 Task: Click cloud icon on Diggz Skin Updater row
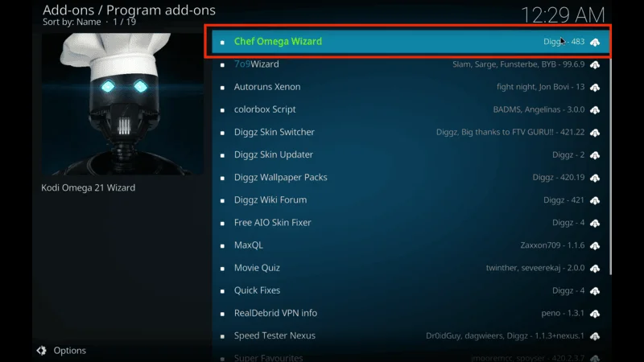595,154
